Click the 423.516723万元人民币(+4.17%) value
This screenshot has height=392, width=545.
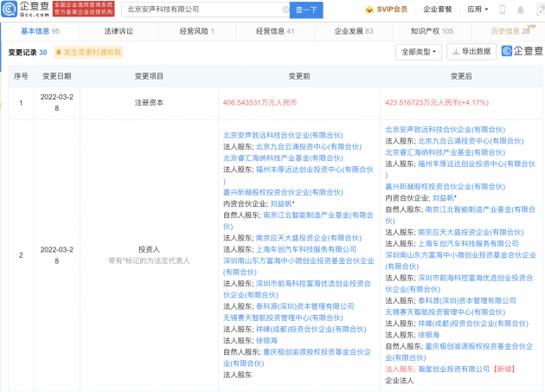437,103
